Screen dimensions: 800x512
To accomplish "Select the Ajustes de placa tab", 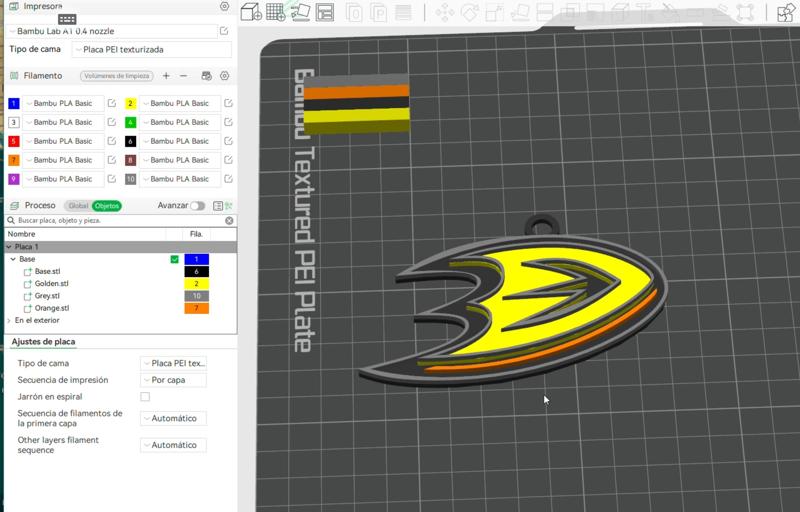I will click(43, 342).
